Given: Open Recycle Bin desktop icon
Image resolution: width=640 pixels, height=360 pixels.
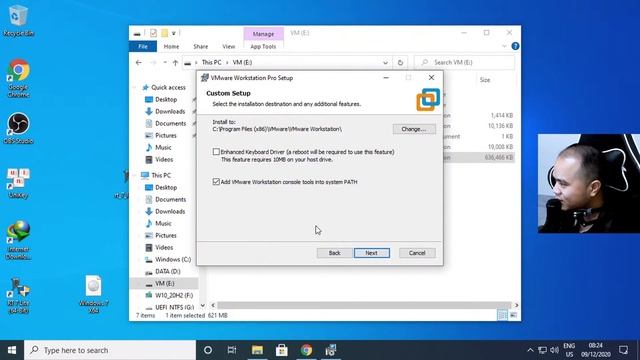Looking at the screenshot, I should [x=18, y=21].
